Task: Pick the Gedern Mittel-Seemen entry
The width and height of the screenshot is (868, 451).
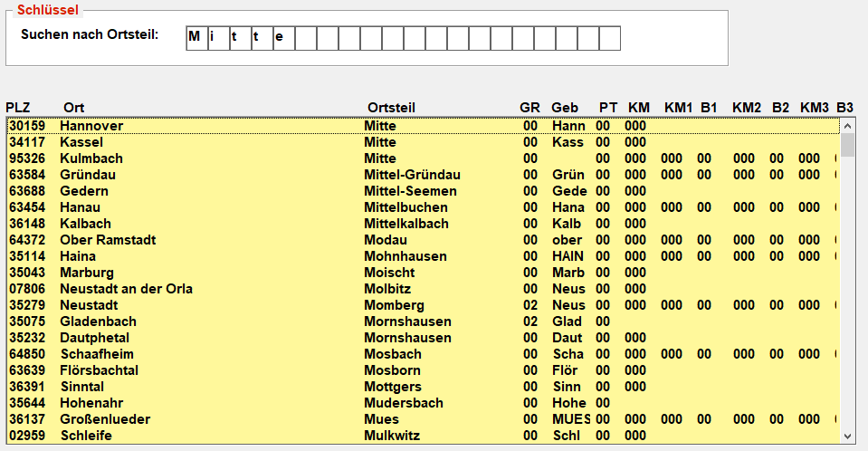Action: (424, 191)
